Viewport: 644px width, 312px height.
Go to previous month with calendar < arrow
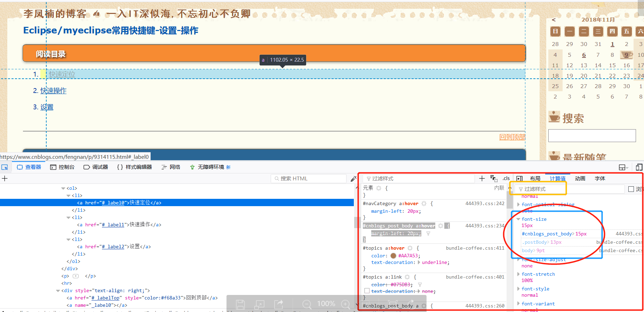554,20
